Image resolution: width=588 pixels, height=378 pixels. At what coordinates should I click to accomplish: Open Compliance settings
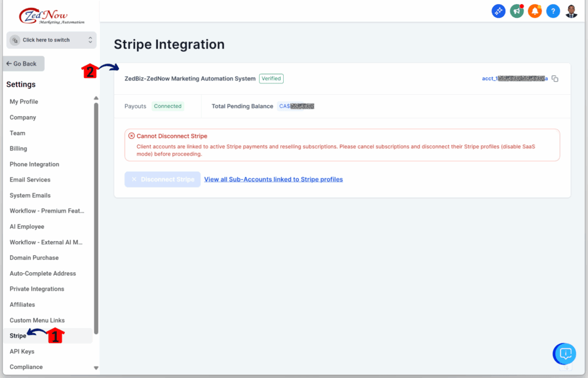coord(26,367)
